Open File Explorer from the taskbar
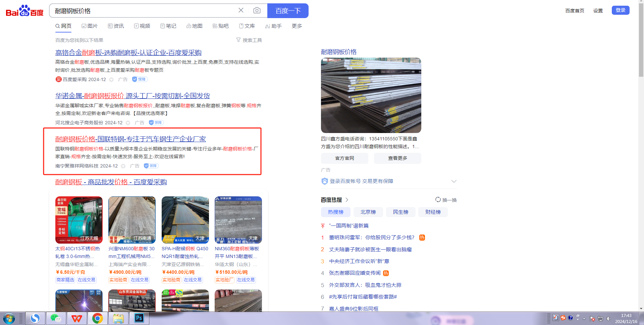The width and height of the screenshot is (644, 325). pos(118,318)
